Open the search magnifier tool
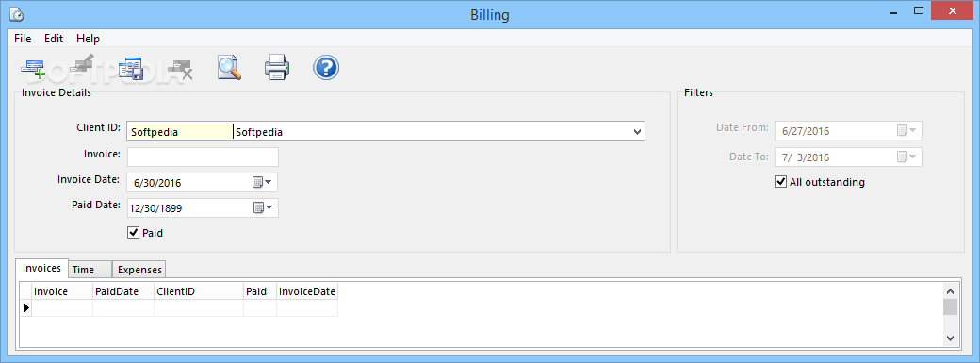The height and width of the screenshot is (363, 980). point(229,68)
